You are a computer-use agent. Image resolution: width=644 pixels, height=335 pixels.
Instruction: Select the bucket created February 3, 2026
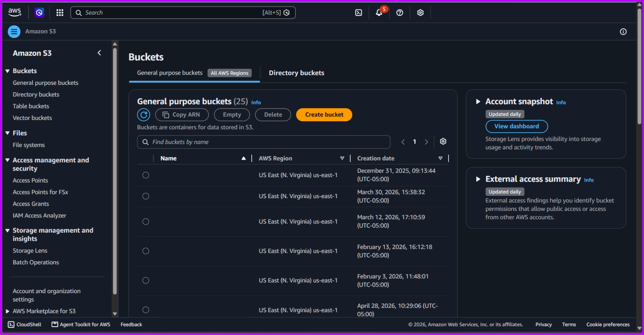click(x=146, y=280)
